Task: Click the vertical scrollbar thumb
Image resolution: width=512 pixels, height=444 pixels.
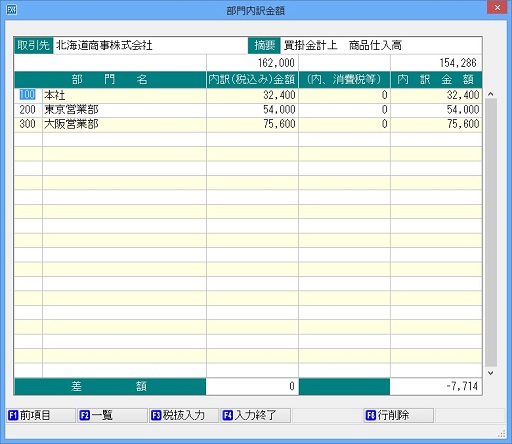Action: pyautogui.click(x=491, y=233)
